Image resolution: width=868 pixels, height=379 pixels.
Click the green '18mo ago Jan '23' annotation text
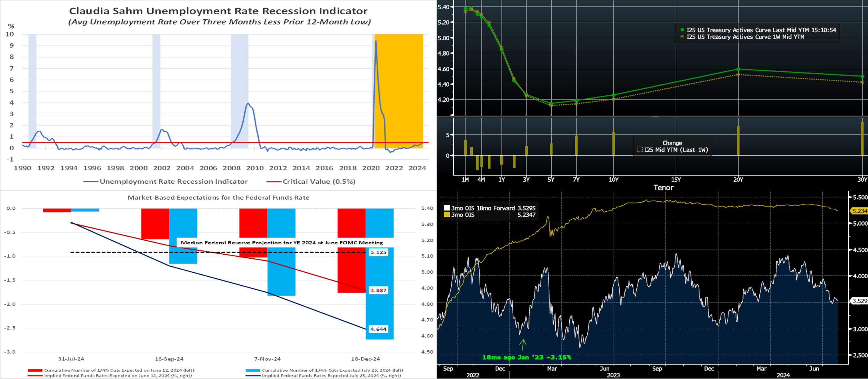click(x=526, y=357)
